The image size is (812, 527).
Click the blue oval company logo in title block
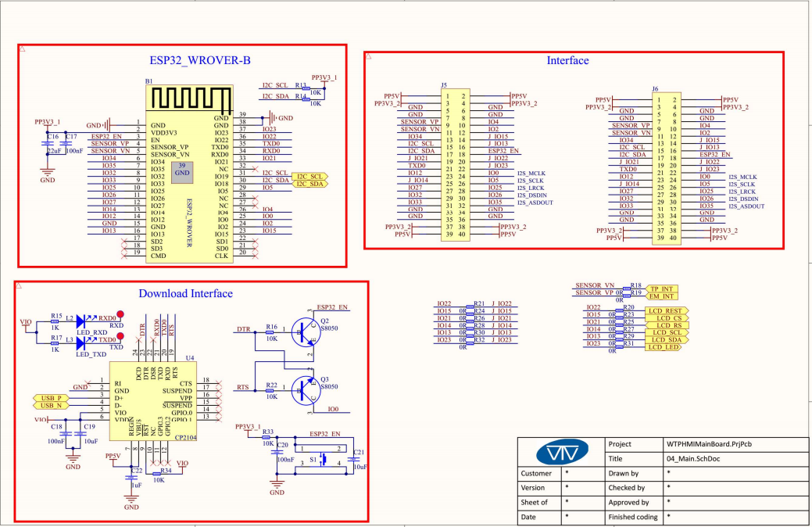[562, 452]
